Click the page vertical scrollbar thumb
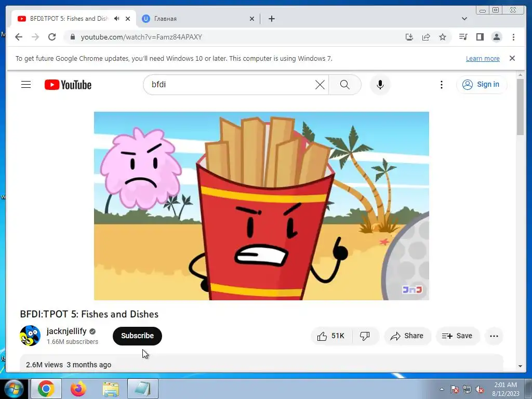 tap(520, 107)
